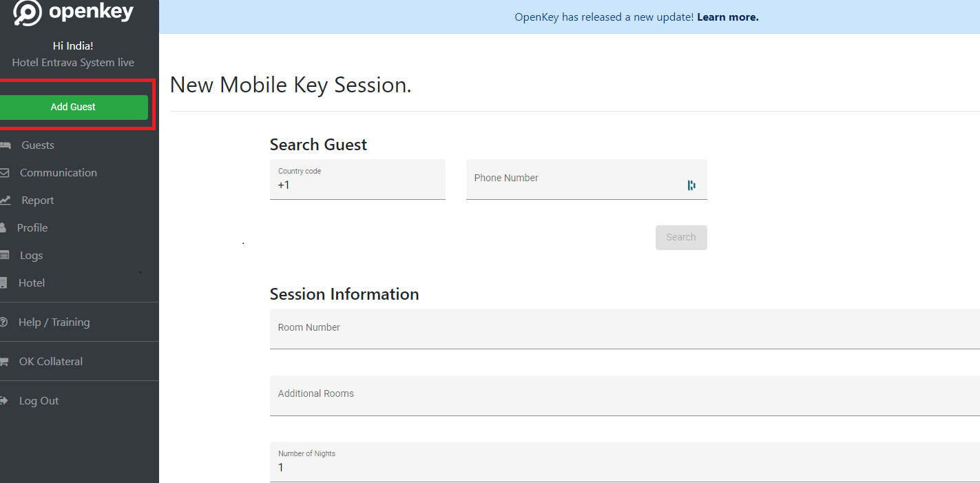This screenshot has width=980, height=483.
Task: Open the OK Collateral section
Action: tap(52, 361)
